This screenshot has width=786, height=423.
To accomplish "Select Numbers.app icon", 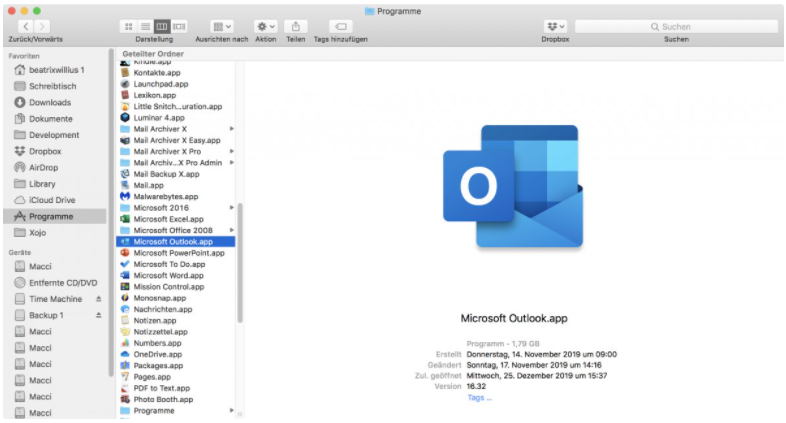I will [x=125, y=343].
